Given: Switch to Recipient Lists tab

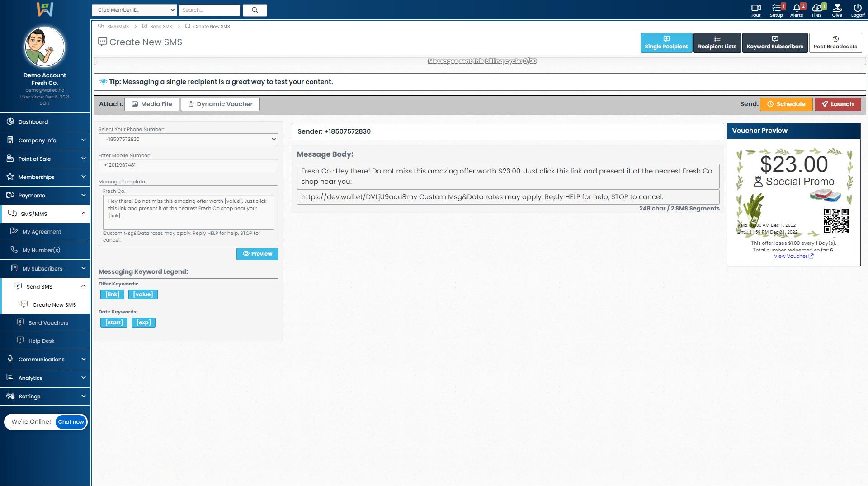Looking at the screenshot, I should (717, 43).
